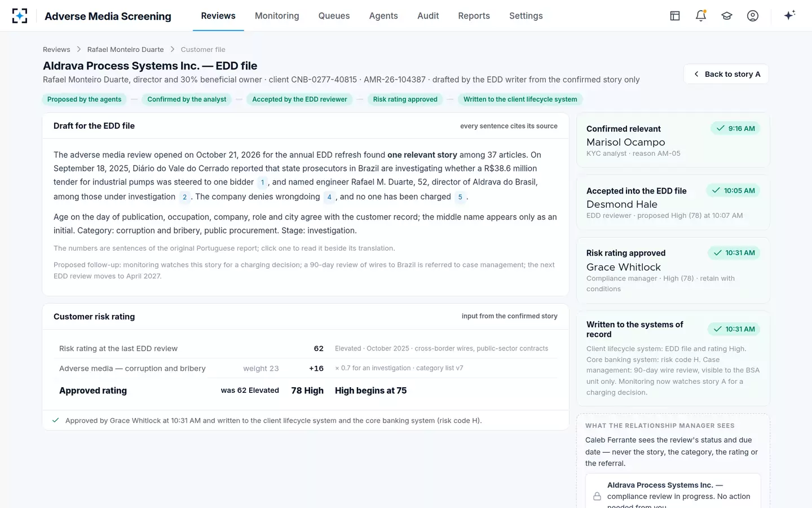Viewport: 812px width, 508px height.
Task: Click the checkmark icon beside Approved by Grace Whitlock
Action: point(55,421)
